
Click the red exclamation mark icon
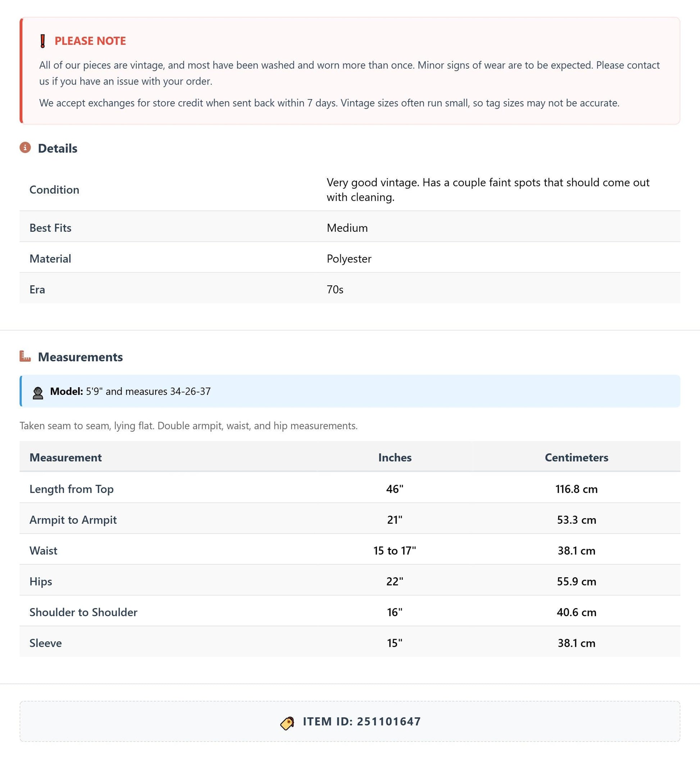click(x=43, y=41)
